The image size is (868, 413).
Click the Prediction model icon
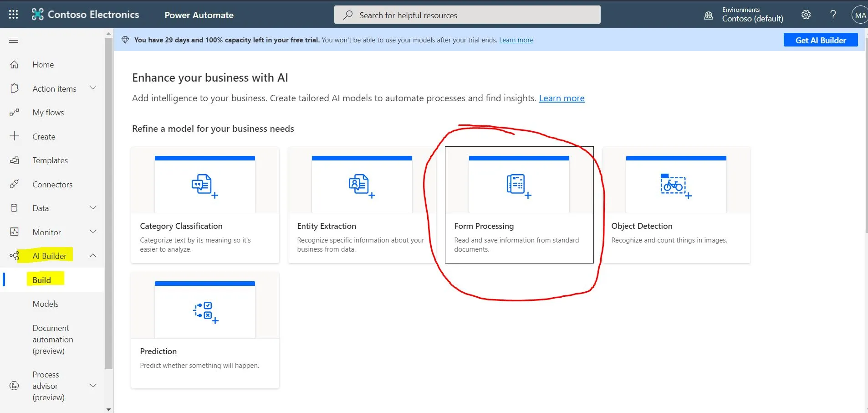pyautogui.click(x=205, y=312)
